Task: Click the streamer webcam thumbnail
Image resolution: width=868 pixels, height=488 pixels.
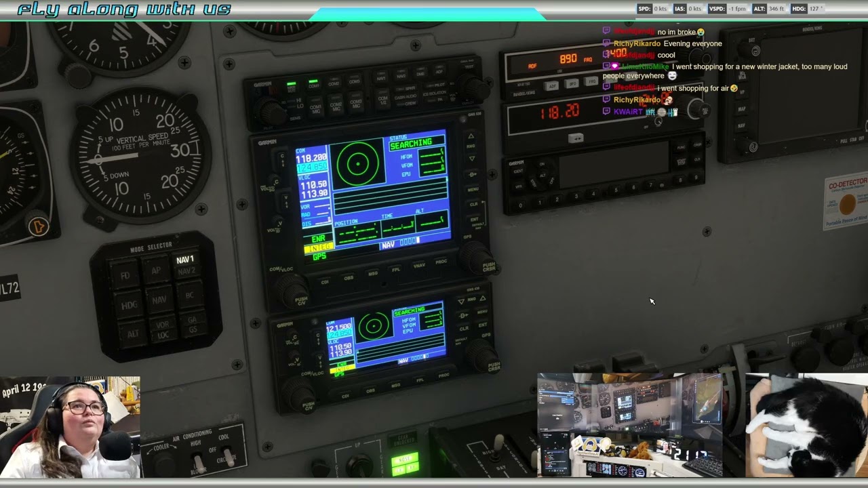Action: click(70, 428)
